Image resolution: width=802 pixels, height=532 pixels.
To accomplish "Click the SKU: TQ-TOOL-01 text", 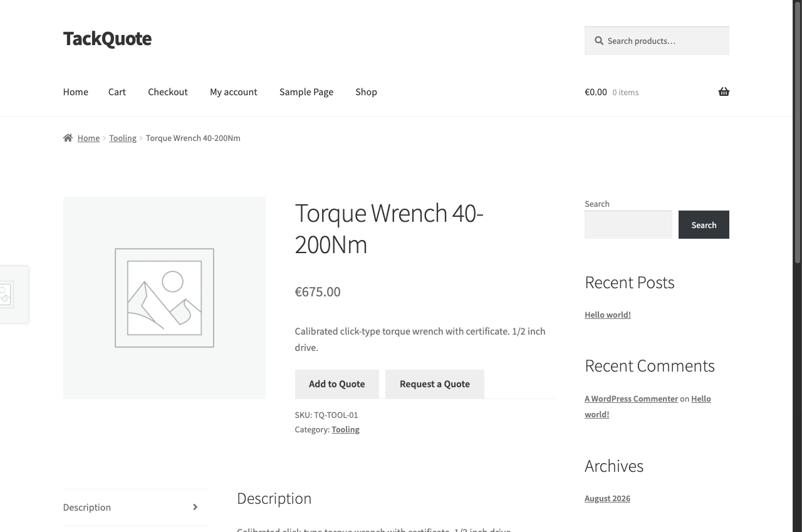I will 326,415.
